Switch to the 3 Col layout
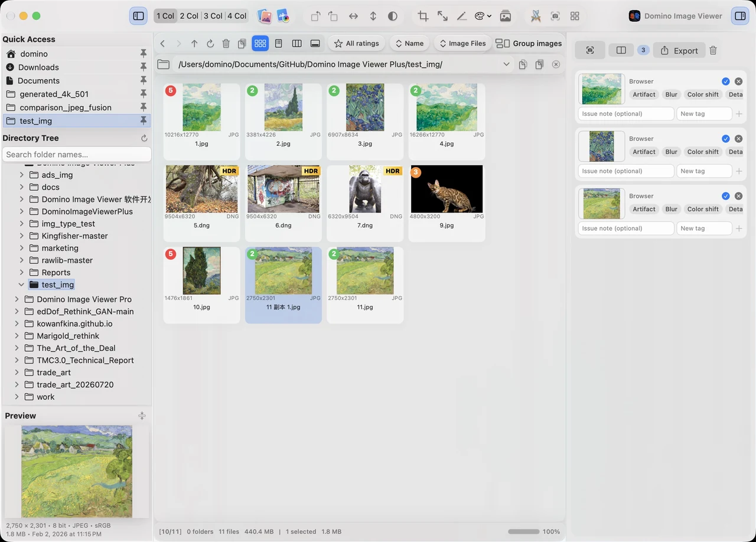The image size is (756, 542). [213, 16]
